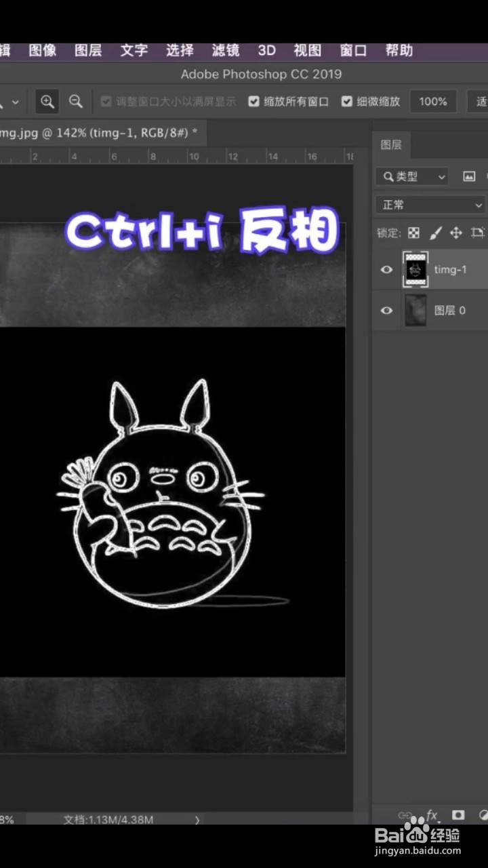488x868 pixels.
Task: Click the link layers icon
Action: coord(405,815)
